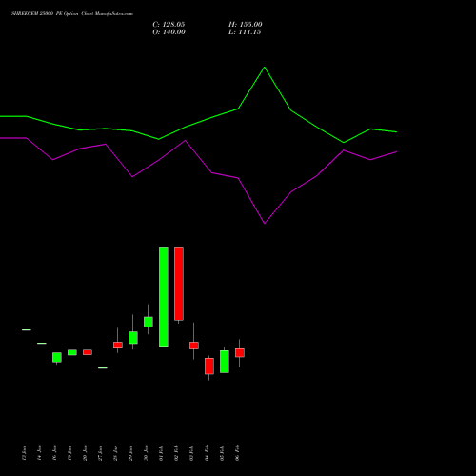The image size is (476, 476).
Task: Select the red candle for 04 Feb
Action: [x=209, y=367]
